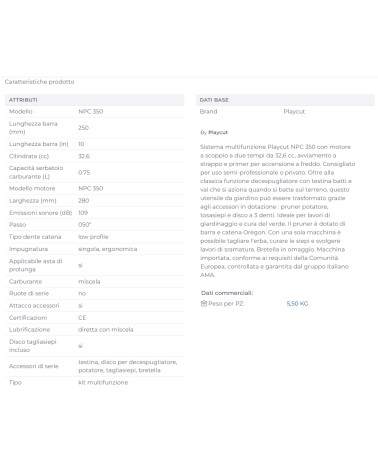Screen dimensions: 378x472
Task: Select the Cilindrata (cc) value 32,6
Action: point(84,156)
